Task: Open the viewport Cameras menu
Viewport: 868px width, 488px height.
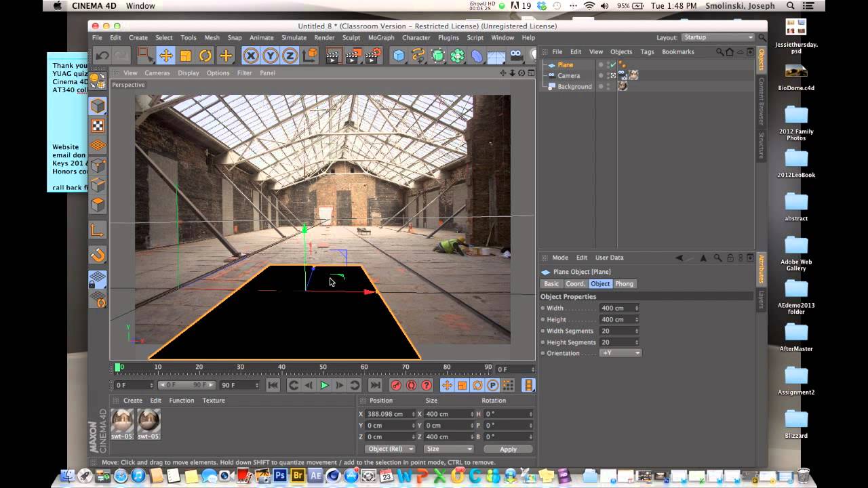Action: coord(157,73)
